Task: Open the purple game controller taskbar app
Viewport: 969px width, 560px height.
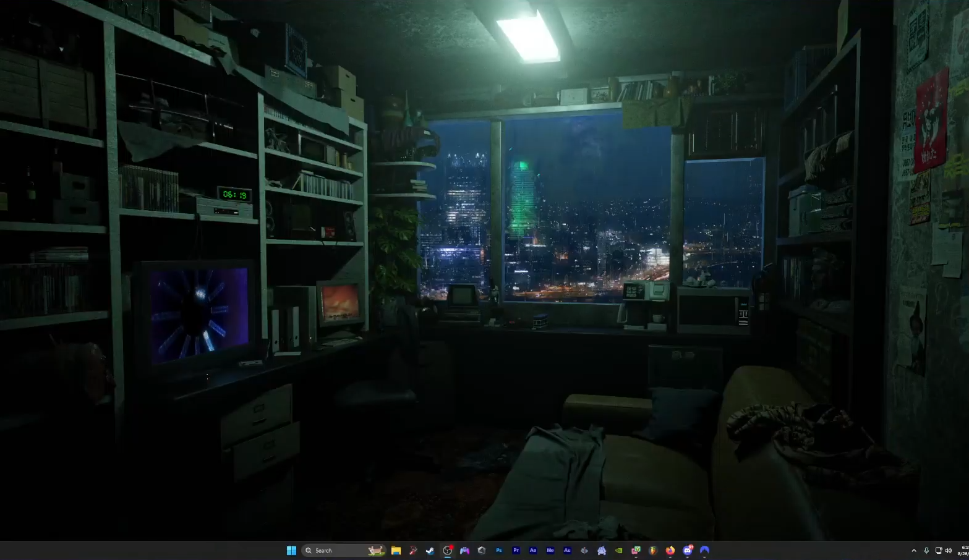Action: click(464, 550)
